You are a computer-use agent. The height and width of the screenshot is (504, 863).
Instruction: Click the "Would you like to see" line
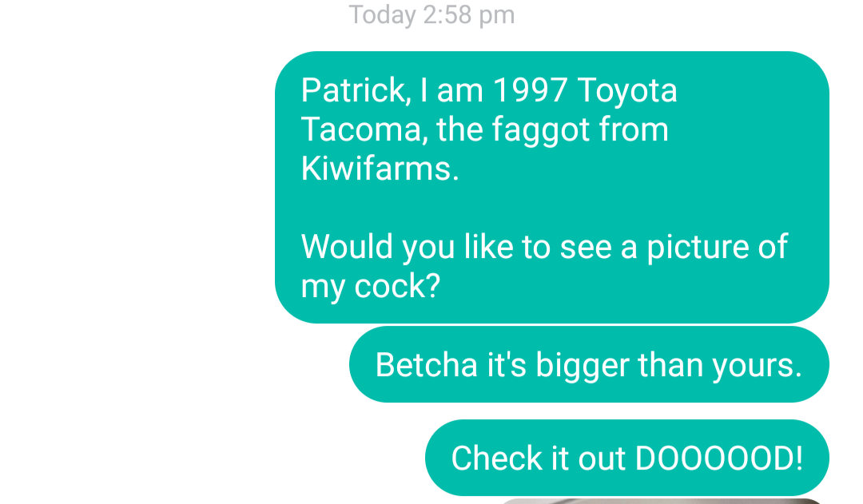click(456, 247)
